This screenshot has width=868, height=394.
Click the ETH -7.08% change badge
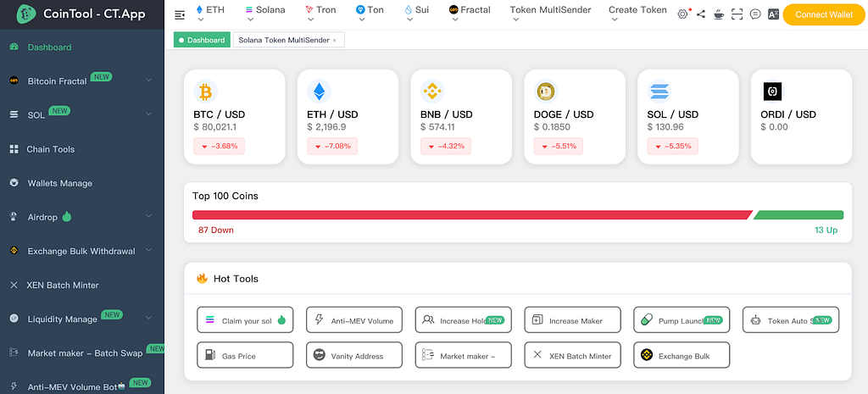point(332,146)
